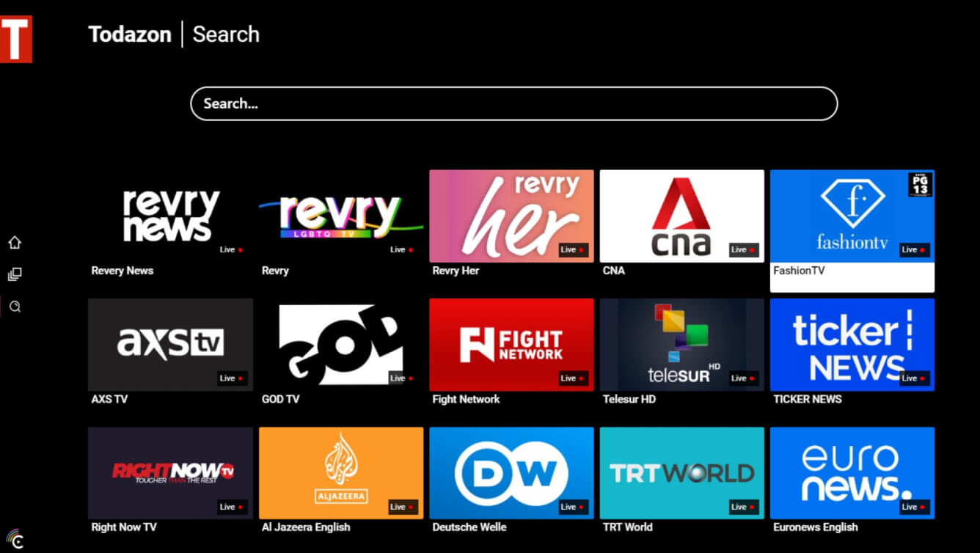Viewport: 980px width, 553px height.
Task: Click the Todazon brand name in header
Action: pyautogui.click(x=130, y=34)
